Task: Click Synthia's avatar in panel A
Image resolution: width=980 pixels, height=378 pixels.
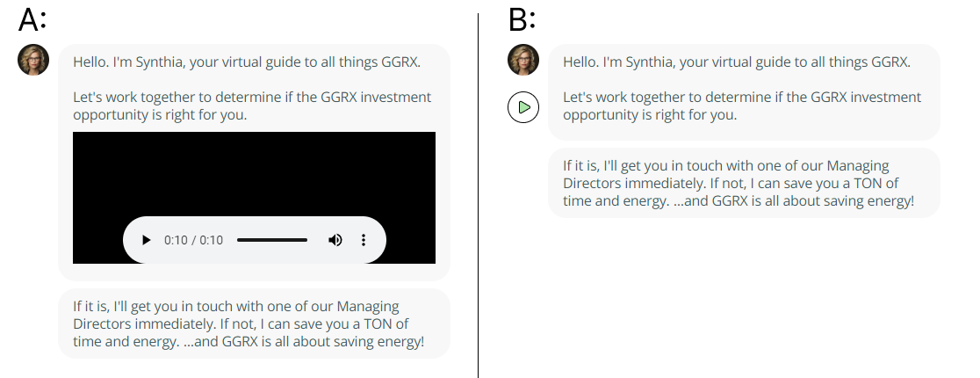Action: click(x=33, y=60)
